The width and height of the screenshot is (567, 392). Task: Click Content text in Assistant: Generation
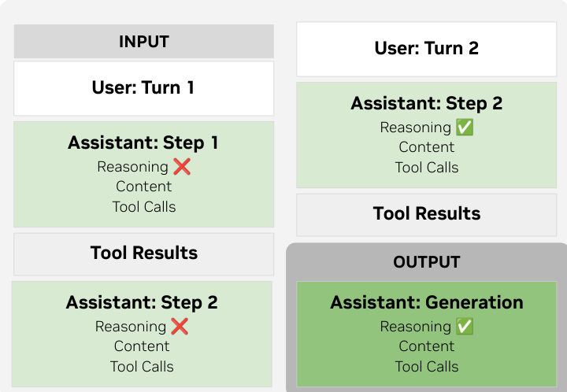pyautogui.click(x=426, y=346)
